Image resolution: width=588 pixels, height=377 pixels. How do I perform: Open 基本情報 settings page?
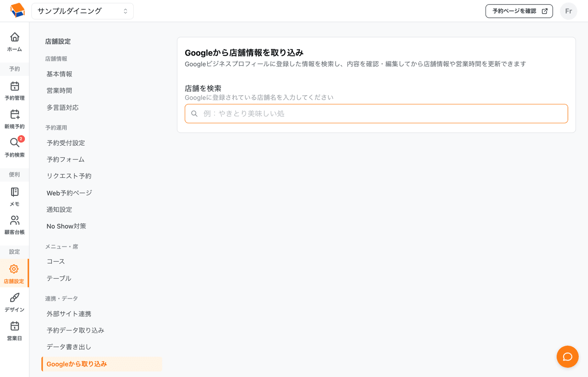(59, 74)
